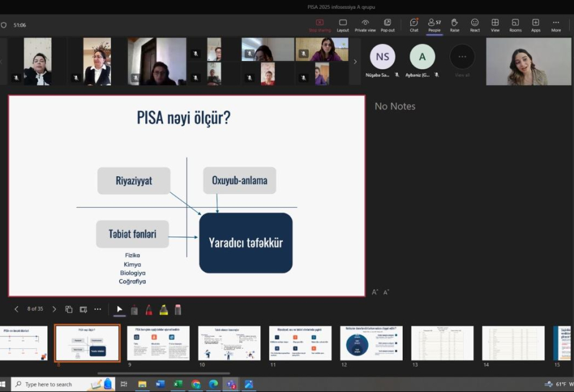Open the View options menu
574x392 pixels.
(495, 26)
